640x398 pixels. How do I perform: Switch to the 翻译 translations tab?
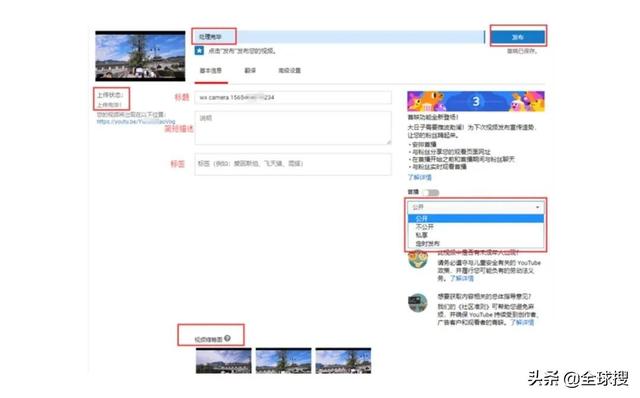pyautogui.click(x=250, y=70)
